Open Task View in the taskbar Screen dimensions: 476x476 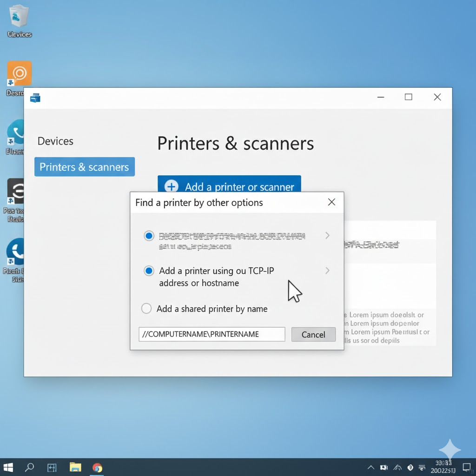(52, 467)
